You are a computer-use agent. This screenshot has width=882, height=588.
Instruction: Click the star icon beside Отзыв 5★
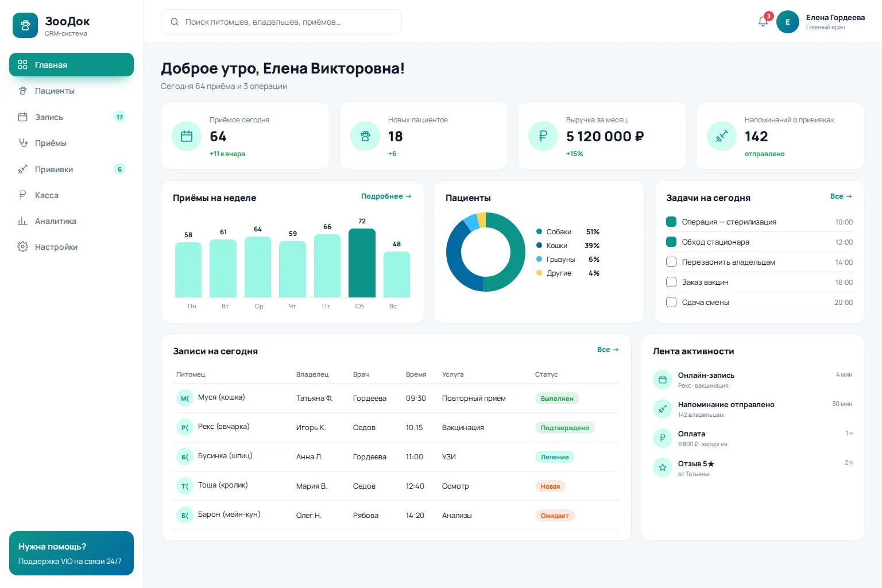663,467
